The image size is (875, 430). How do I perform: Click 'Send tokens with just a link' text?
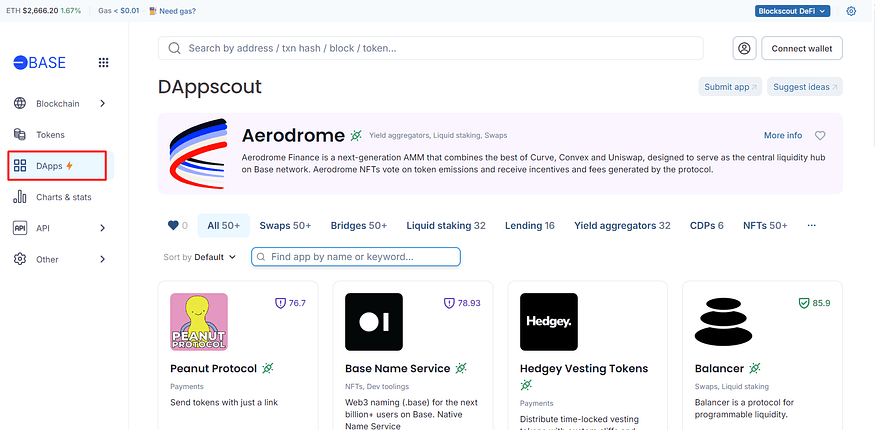[224, 402]
